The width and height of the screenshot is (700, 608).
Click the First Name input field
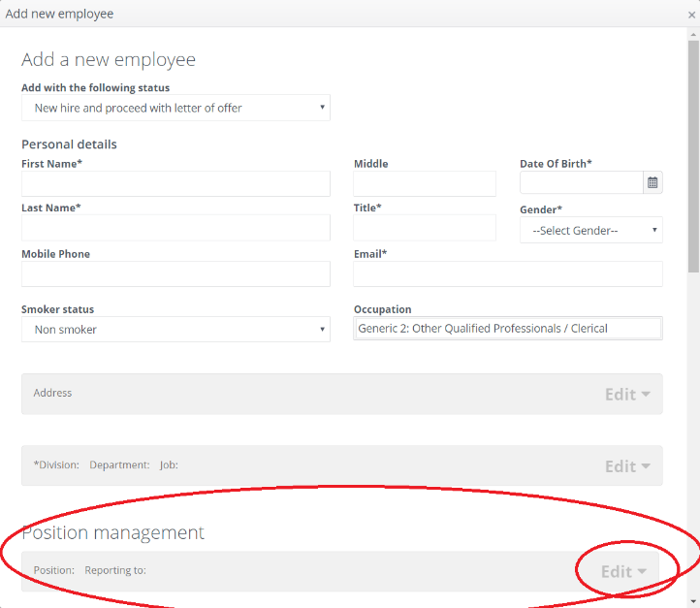coord(175,183)
